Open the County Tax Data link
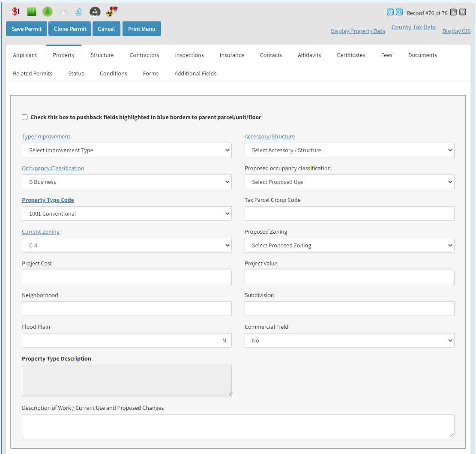This screenshot has height=454, width=476. click(x=413, y=27)
